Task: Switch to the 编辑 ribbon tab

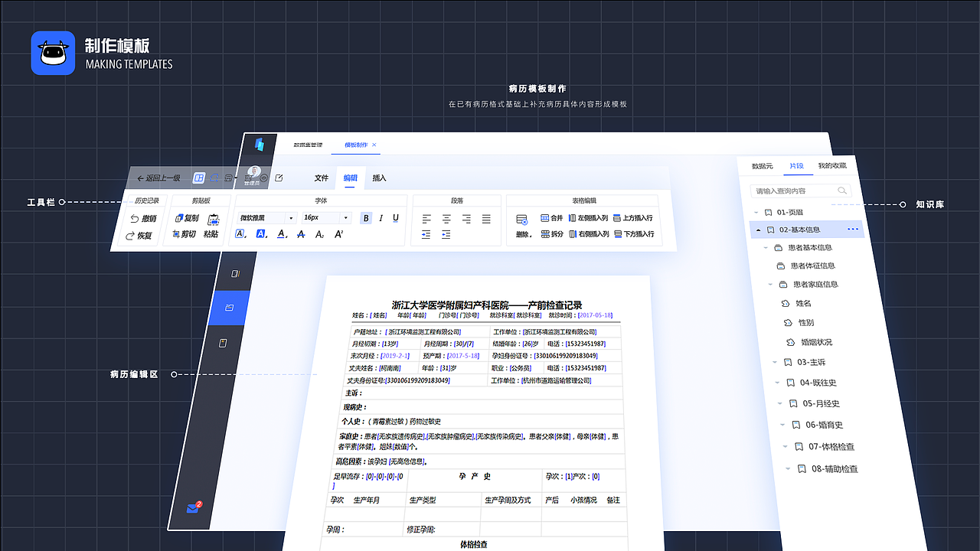Action: point(351,178)
